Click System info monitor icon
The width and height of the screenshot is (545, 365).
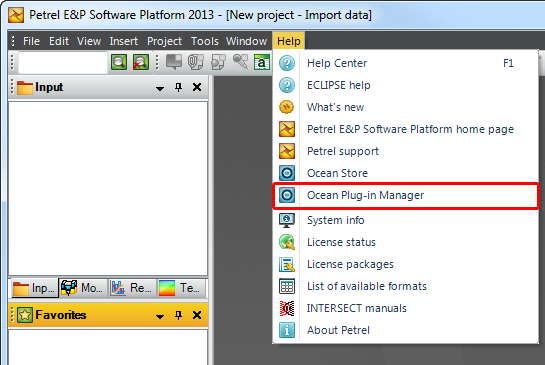coord(287,220)
